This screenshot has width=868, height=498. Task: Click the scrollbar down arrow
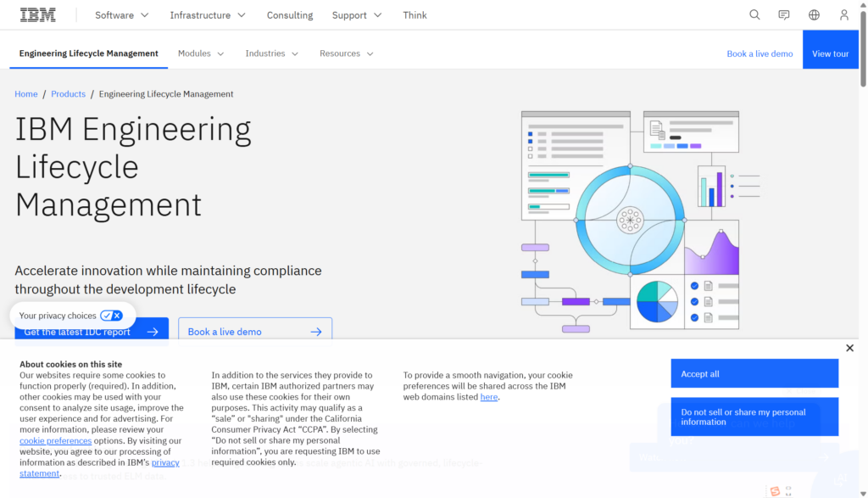click(863, 494)
